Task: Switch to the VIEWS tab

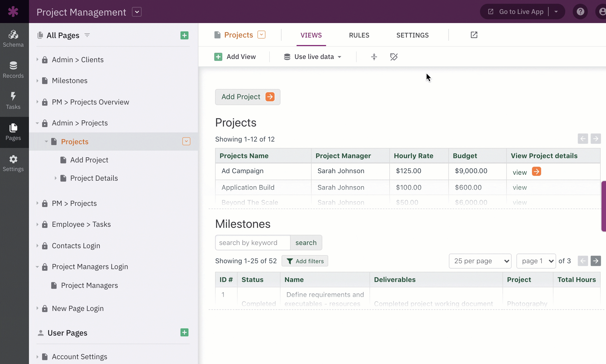Action: [311, 35]
